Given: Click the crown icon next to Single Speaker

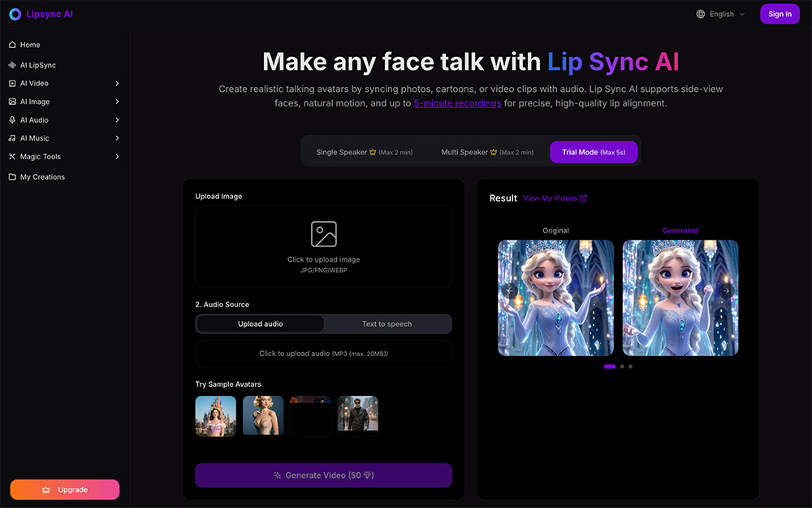Looking at the screenshot, I should pos(373,152).
